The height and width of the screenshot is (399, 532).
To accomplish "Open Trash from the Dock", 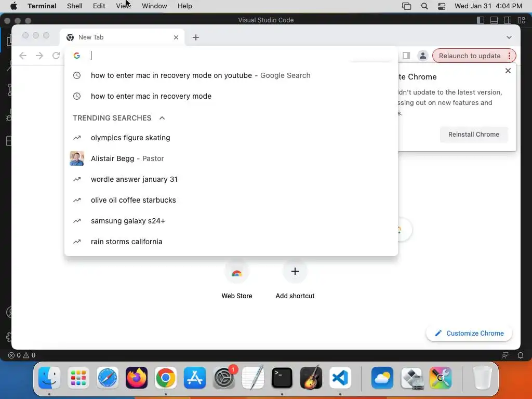I will 482,378.
